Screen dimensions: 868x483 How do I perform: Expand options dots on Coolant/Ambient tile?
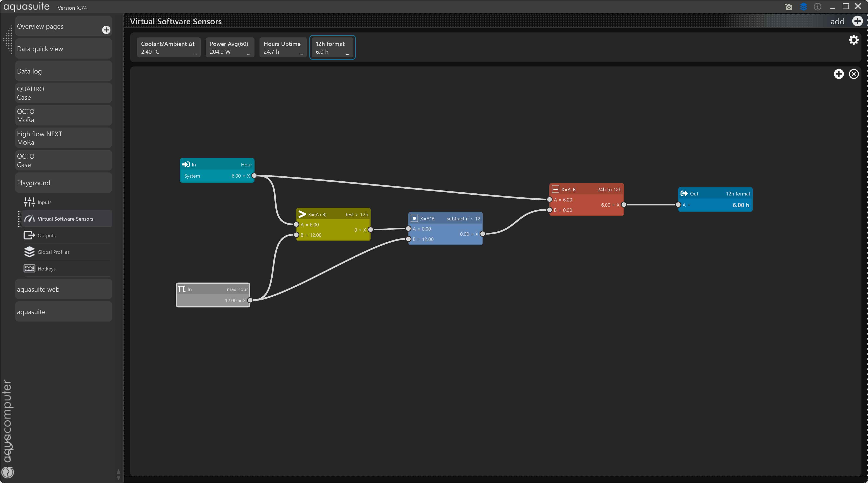point(195,54)
